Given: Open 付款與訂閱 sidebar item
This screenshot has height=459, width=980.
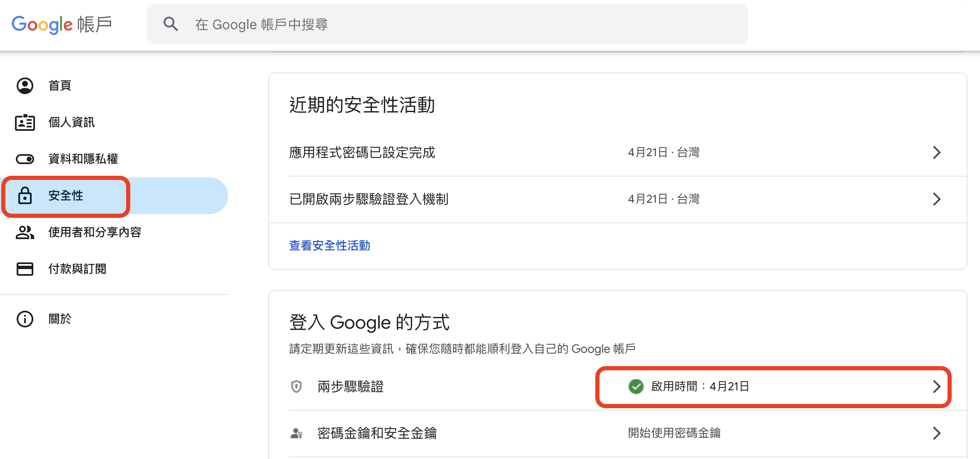Looking at the screenshot, I should [77, 269].
